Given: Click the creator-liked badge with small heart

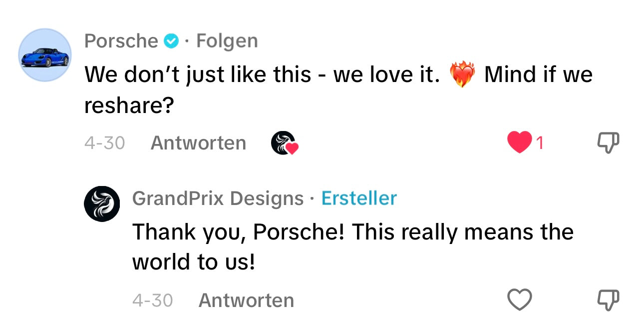Looking at the screenshot, I should pos(285,143).
